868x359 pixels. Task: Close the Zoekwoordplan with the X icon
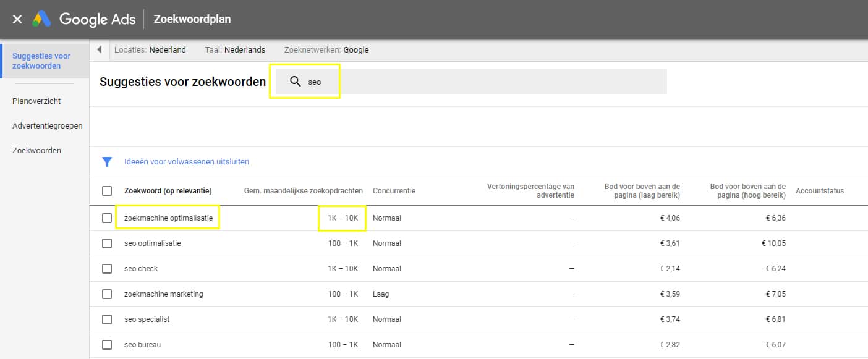pyautogui.click(x=17, y=19)
